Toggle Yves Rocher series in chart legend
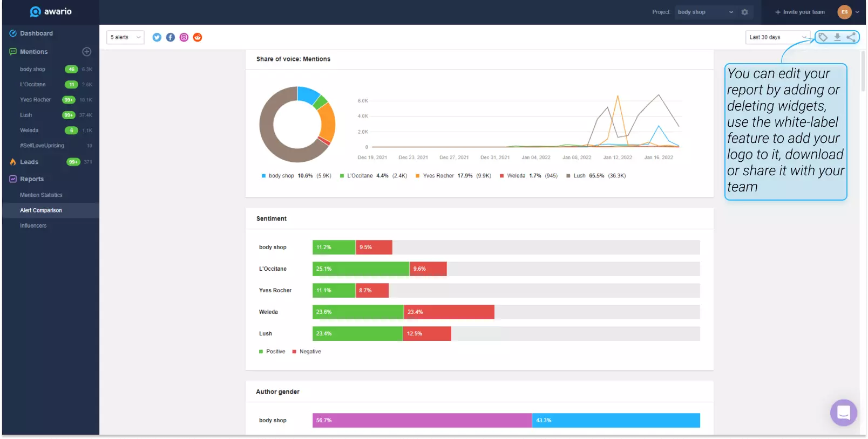This screenshot has height=439, width=868. click(x=453, y=176)
